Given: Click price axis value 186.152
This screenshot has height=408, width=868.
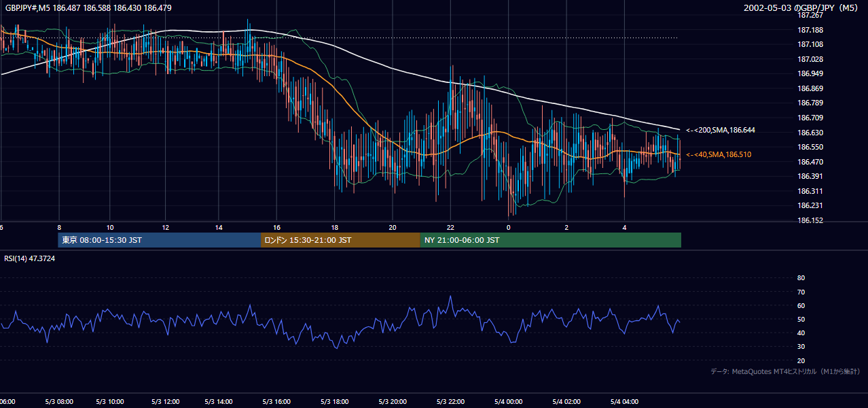Looking at the screenshot, I should pos(810,220).
